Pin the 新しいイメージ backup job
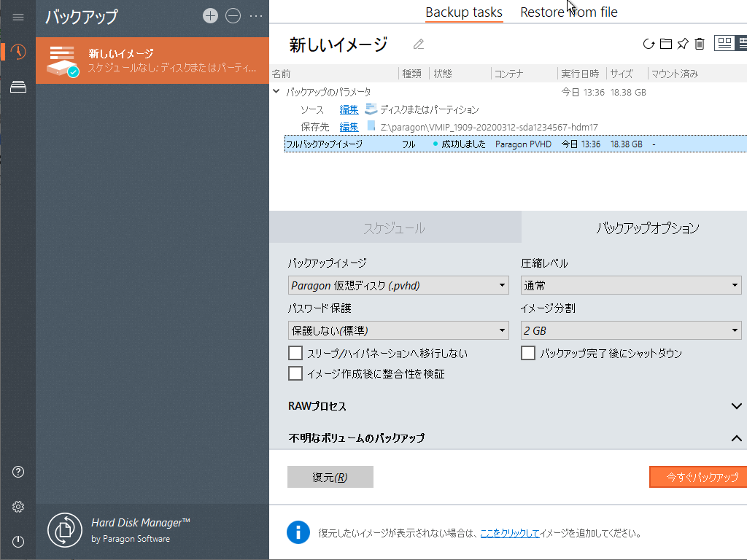 coord(682,43)
